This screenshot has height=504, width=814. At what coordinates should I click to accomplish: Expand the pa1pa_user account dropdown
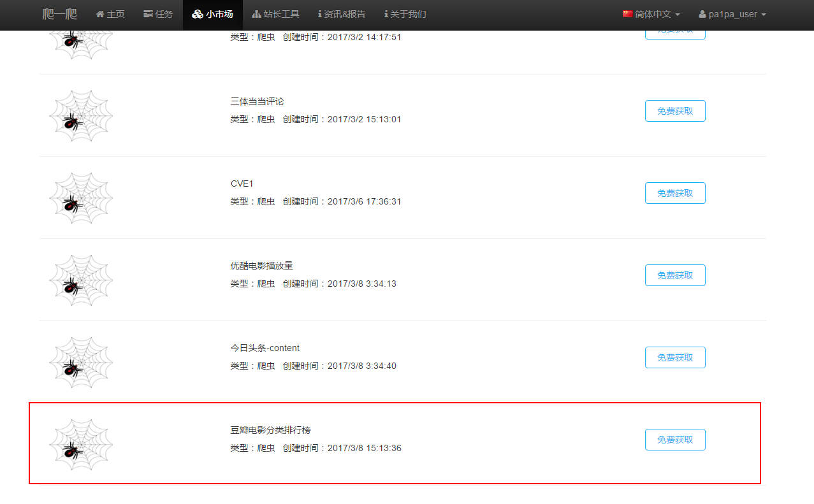tap(732, 14)
